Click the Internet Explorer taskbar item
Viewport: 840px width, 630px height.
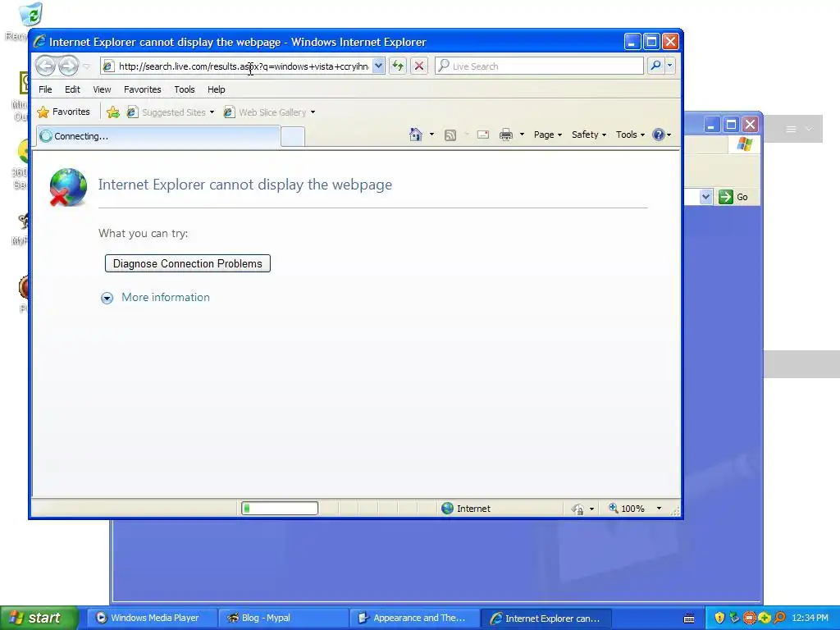546,619
